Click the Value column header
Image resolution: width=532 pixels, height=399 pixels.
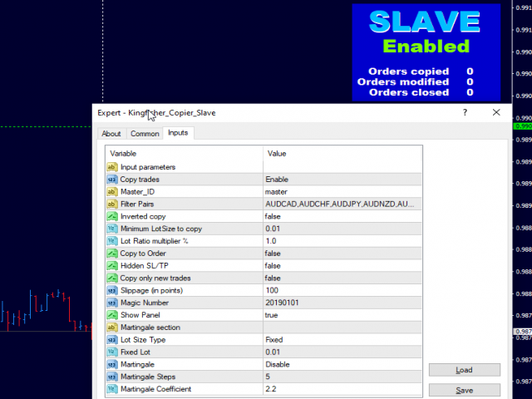pos(342,153)
